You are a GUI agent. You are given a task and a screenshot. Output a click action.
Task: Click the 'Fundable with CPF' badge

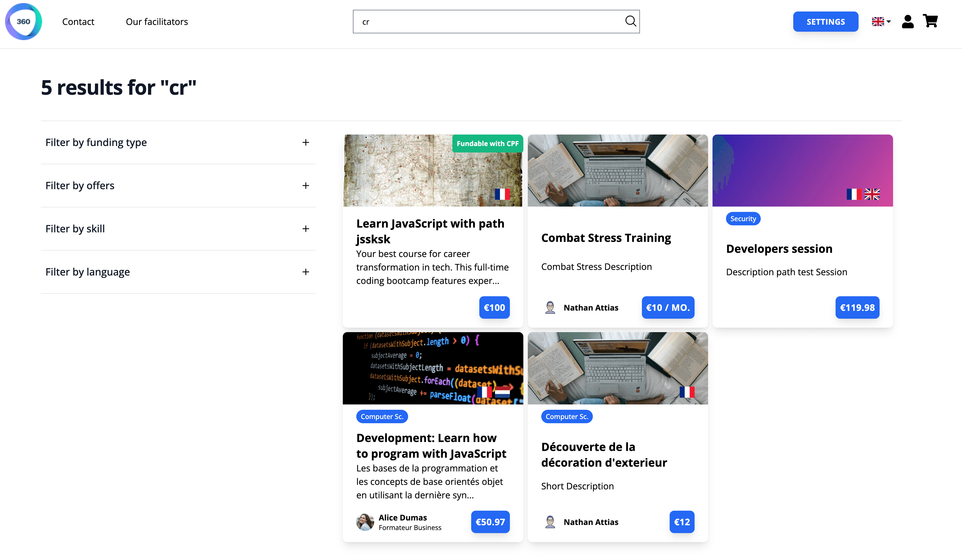click(x=487, y=144)
